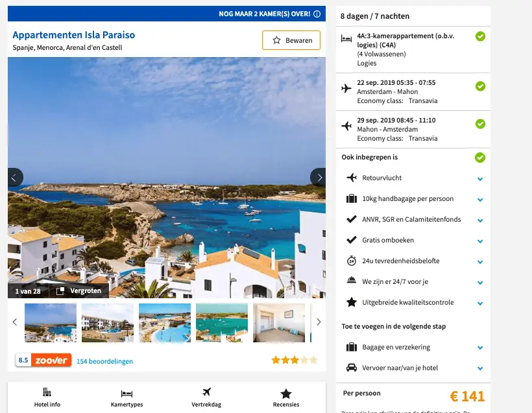Click green checkmark beside apartment room type
Screen dimensions: 532x413
[480, 36]
